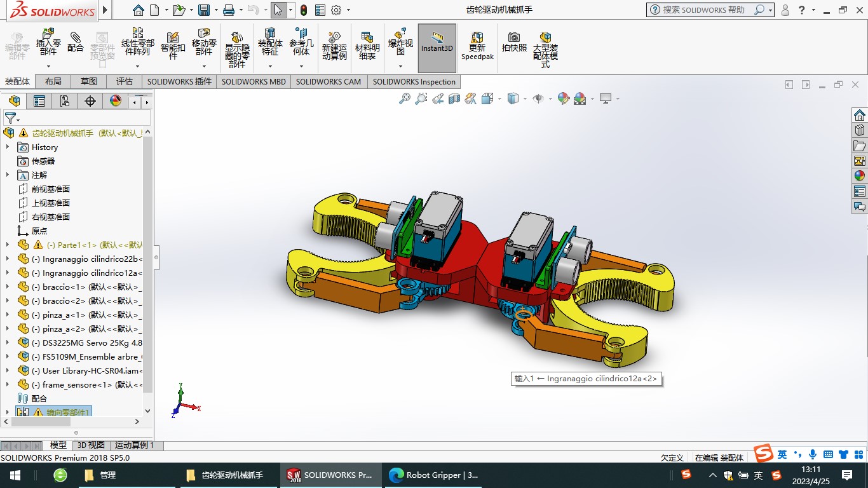Click 显示隐藏的零部件 show hidden components

[237, 50]
